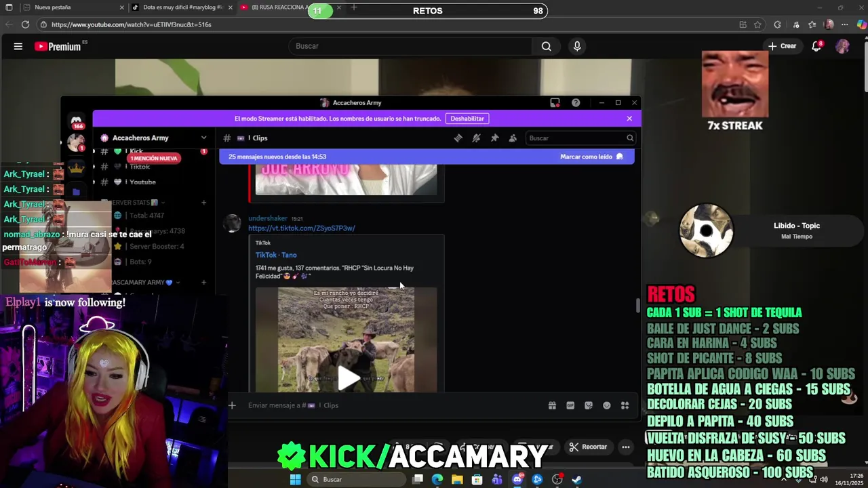Open the Discord GIF picker
The height and width of the screenshot is (488, 868).
point(570,405)
